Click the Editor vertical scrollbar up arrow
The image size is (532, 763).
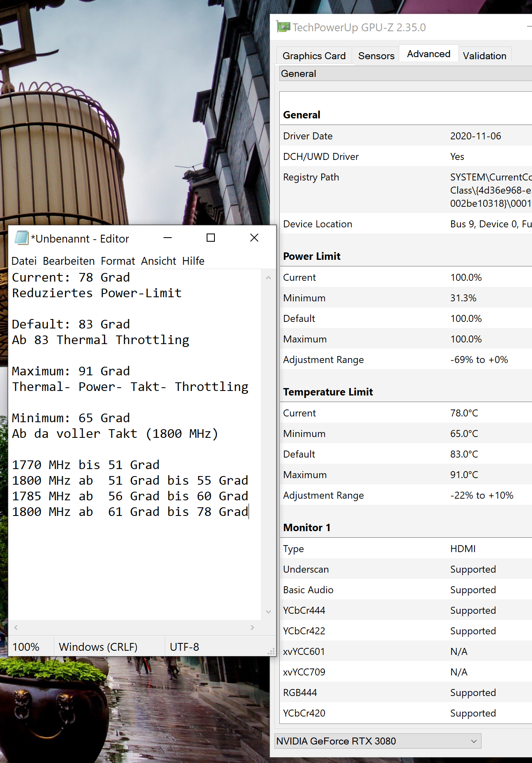(x=268, y=278)
